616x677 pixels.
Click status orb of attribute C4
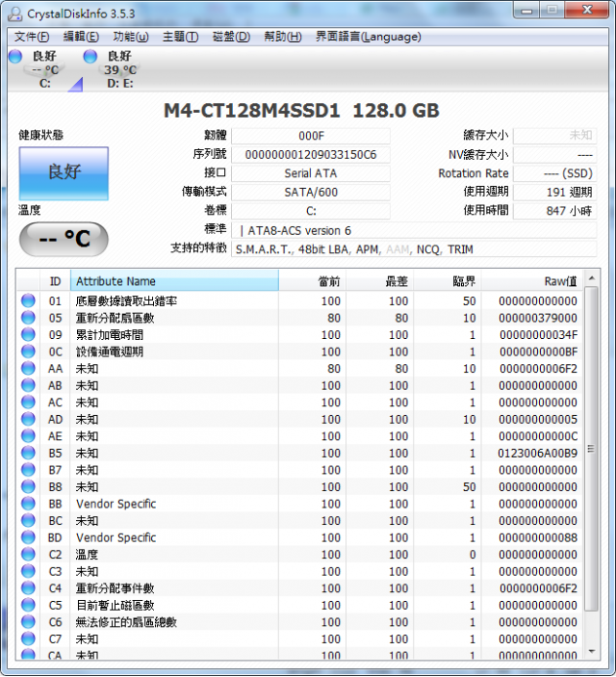click(28, 588)
